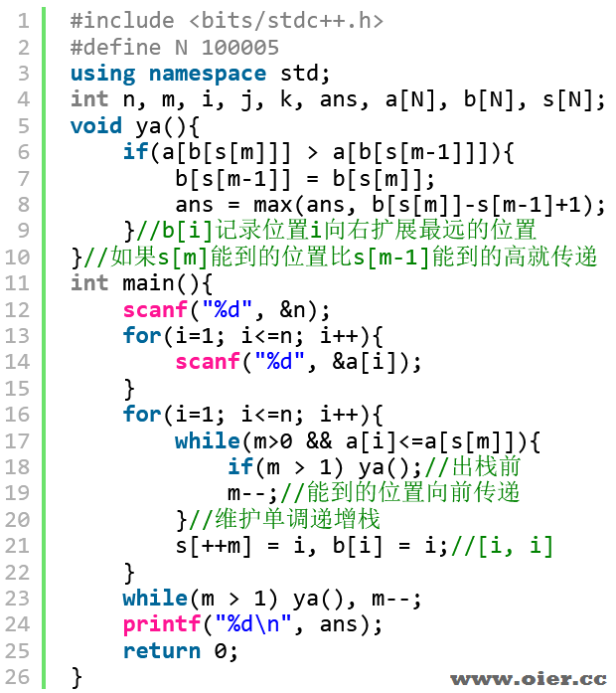616x693 pixels.
Task: Click the comment on line 20 after closing brace
Action: pos(284,519)
